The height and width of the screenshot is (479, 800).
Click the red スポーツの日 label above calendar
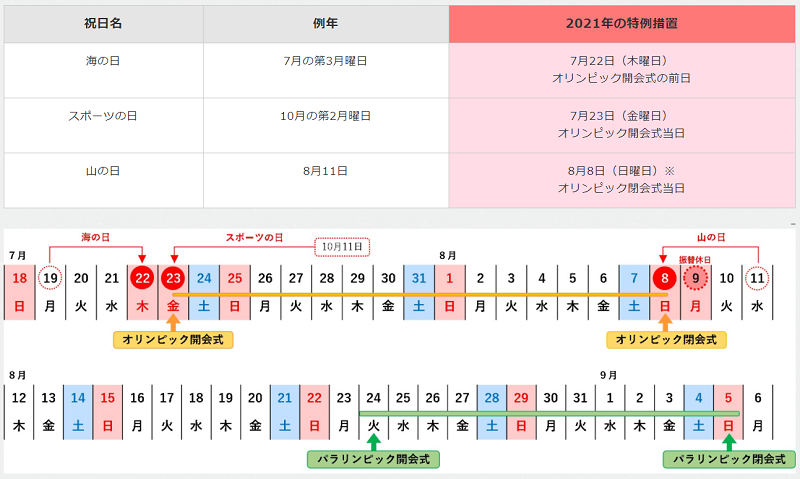[254, 237]
